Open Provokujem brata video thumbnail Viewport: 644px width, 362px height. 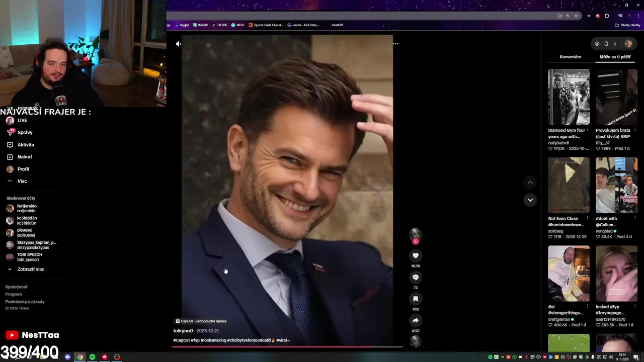(616, 97)
